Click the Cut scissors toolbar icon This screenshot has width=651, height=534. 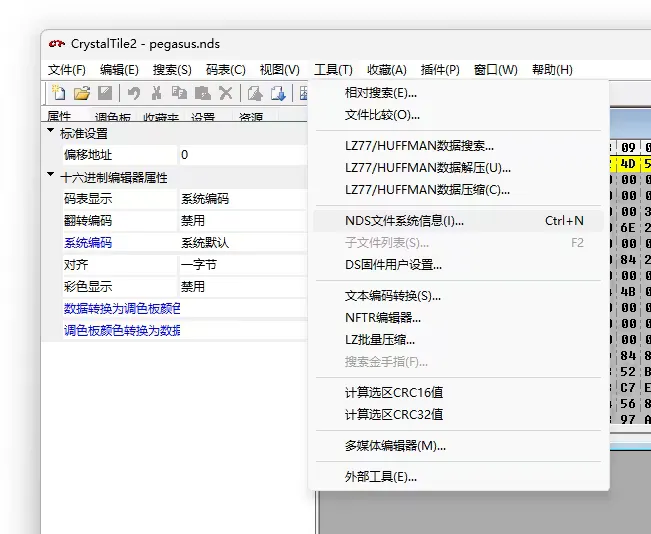(x=156, y=93)
